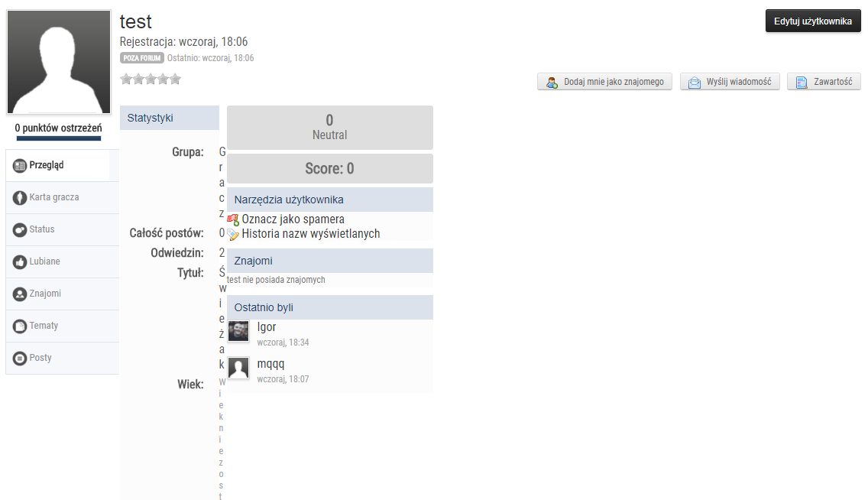Click the Oznacz jako spamera flag icon
The width and height of the screenshot is (868, 500).
point(233,220)
